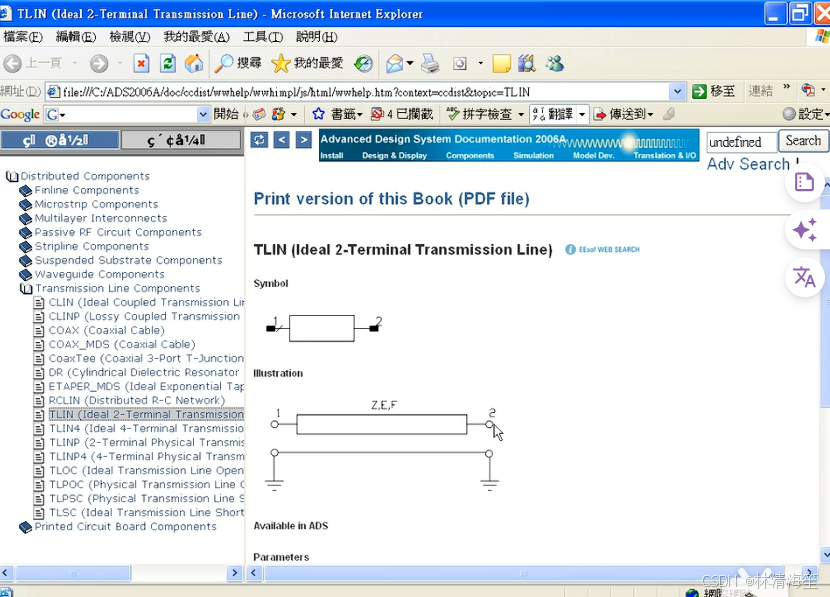The height and width of the screenshot is (597, 830).
Task: Open the History toolbar icon
Action: tap(363, 64)
